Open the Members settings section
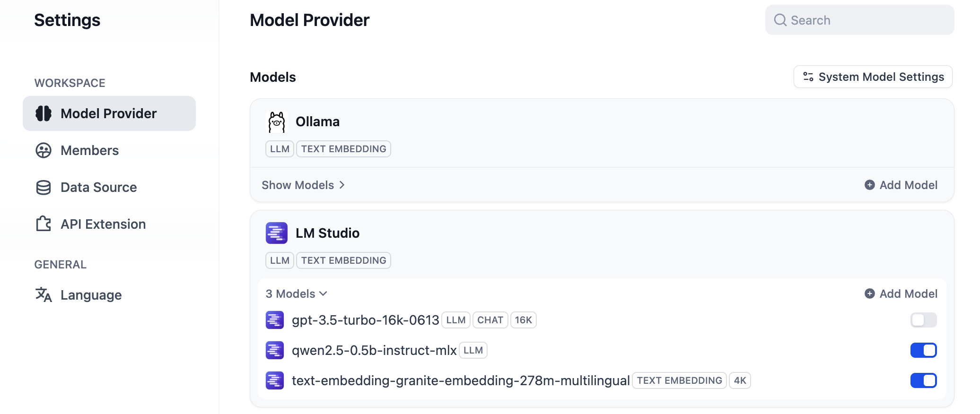Image resolution: width=980 pixels, height=414 pixels. [x=90, y=150]
